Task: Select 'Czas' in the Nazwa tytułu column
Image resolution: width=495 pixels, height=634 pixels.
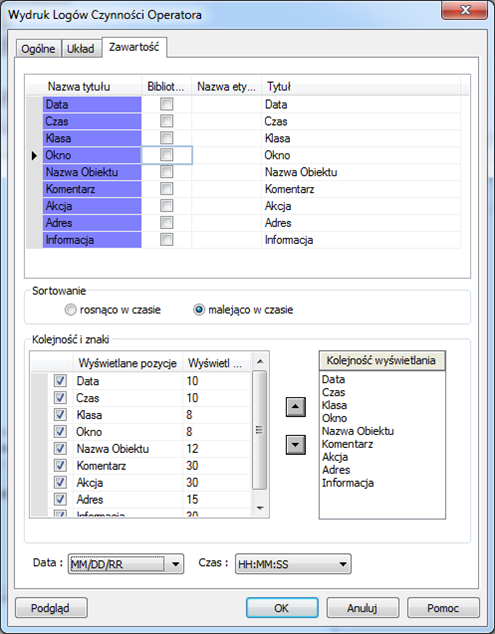Action: click(92, 121)
